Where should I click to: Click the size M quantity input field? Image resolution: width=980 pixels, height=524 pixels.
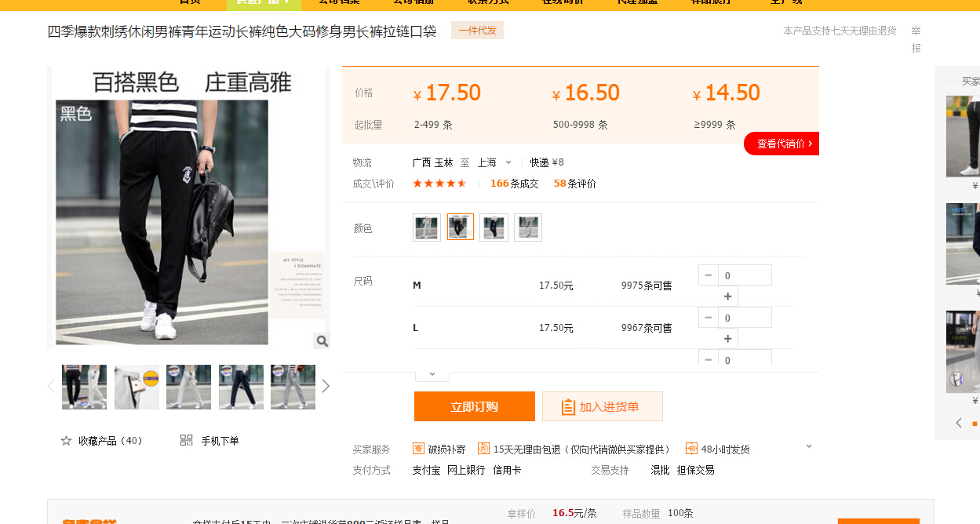(744, 275)
